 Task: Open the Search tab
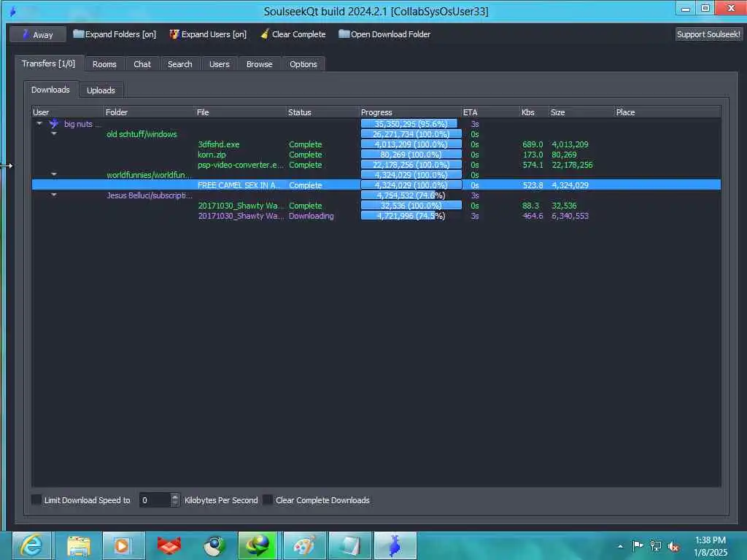click(x=179, y=64)
